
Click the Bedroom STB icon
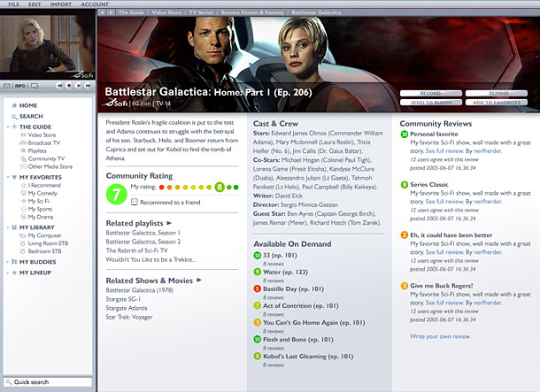[x=23, y=251]
